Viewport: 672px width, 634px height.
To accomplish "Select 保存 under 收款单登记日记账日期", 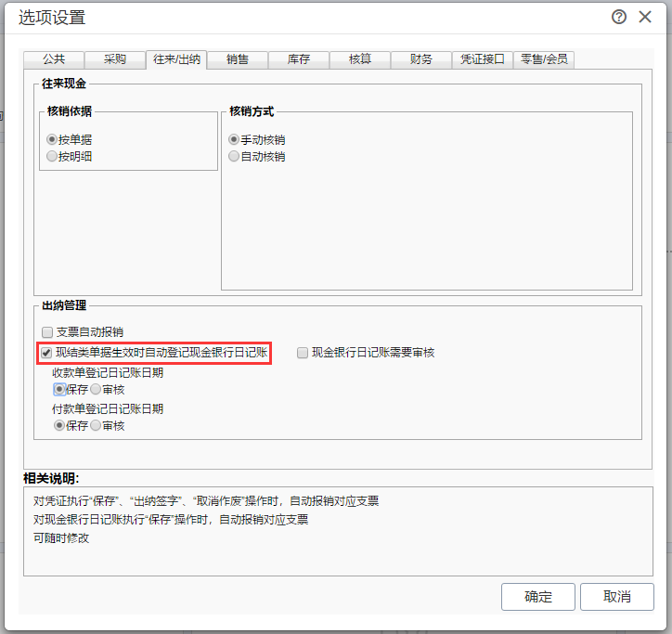I will coord(59,389).
